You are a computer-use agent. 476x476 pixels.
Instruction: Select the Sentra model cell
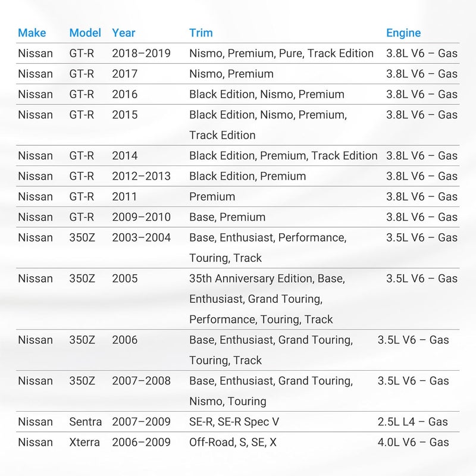point(85,422)
